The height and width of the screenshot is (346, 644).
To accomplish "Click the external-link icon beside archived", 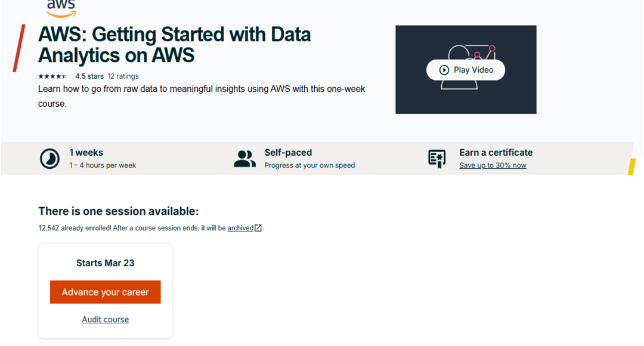I will [x=258, y=228].
